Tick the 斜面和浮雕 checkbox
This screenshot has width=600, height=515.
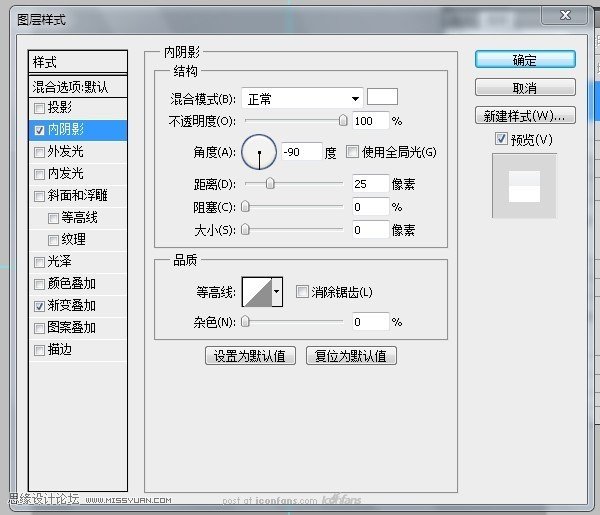pos(39,196)
